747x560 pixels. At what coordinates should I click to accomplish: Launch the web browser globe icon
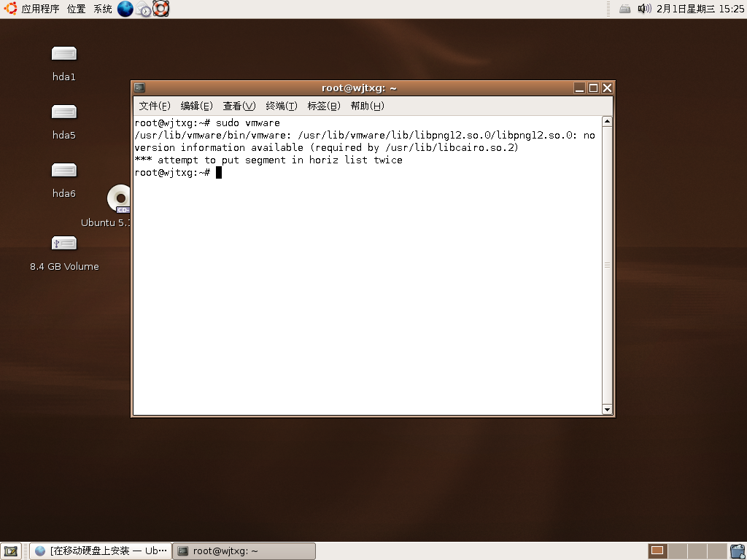[x=125, y=9]
